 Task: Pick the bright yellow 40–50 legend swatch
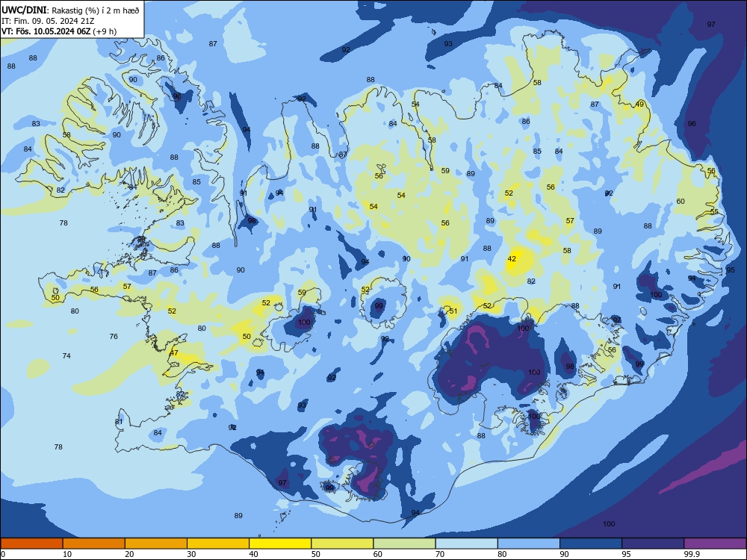tap(280, 544)
